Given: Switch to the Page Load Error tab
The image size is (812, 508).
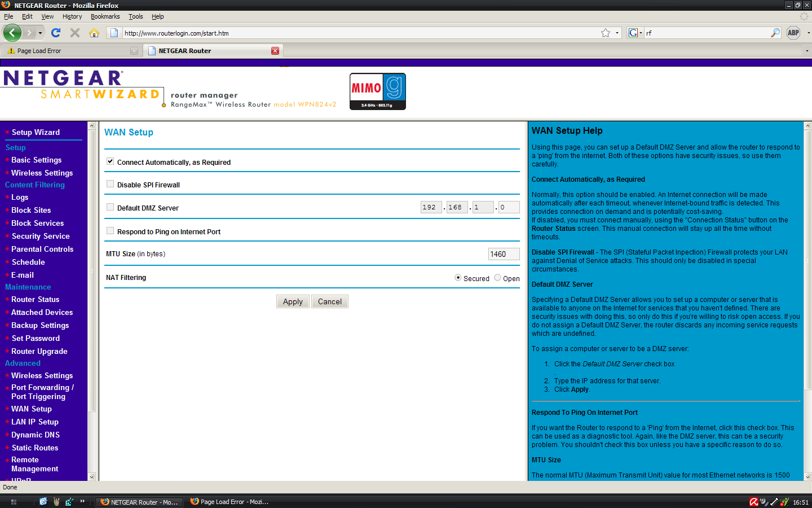Looking at the screenshot, I should 72,51.
